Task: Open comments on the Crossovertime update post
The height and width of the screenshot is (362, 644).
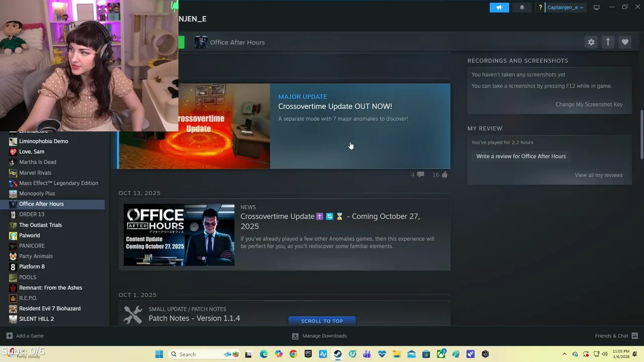Action: tap(417, 174)
